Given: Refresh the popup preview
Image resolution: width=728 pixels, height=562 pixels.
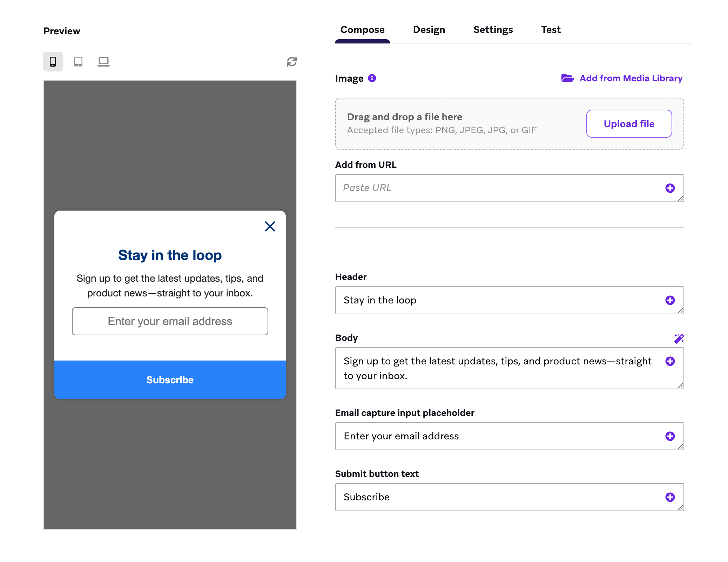Looking at the screenshot, I should (x=291, y=61).
